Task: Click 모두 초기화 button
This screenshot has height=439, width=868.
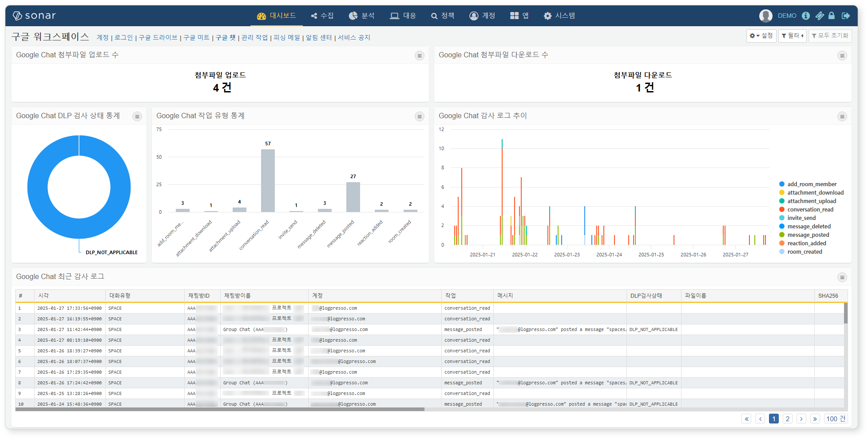Action: (830, 36)
